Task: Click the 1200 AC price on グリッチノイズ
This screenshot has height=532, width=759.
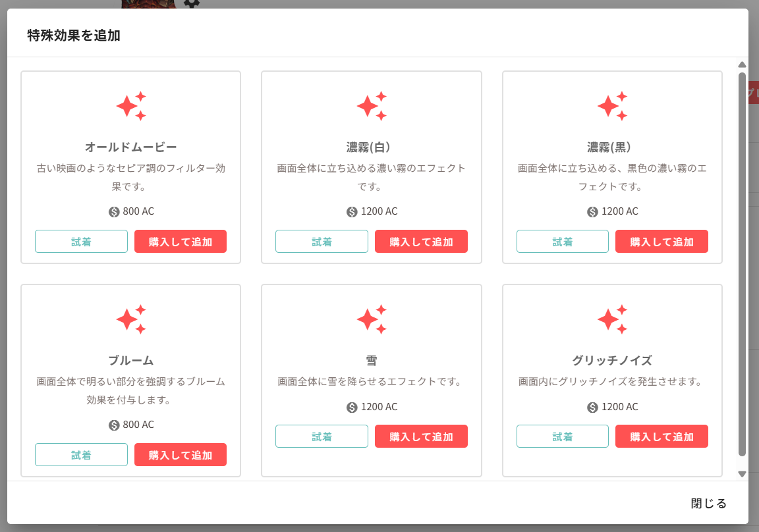Action: point(619,407)
